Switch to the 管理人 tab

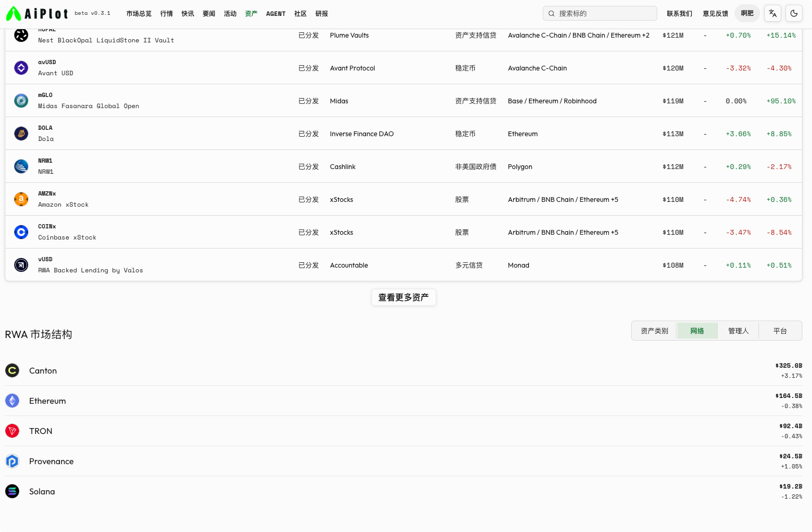point(738,331)
